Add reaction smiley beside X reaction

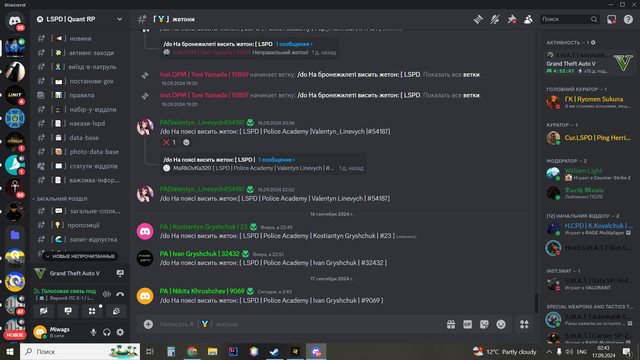(x=186, y=142)
